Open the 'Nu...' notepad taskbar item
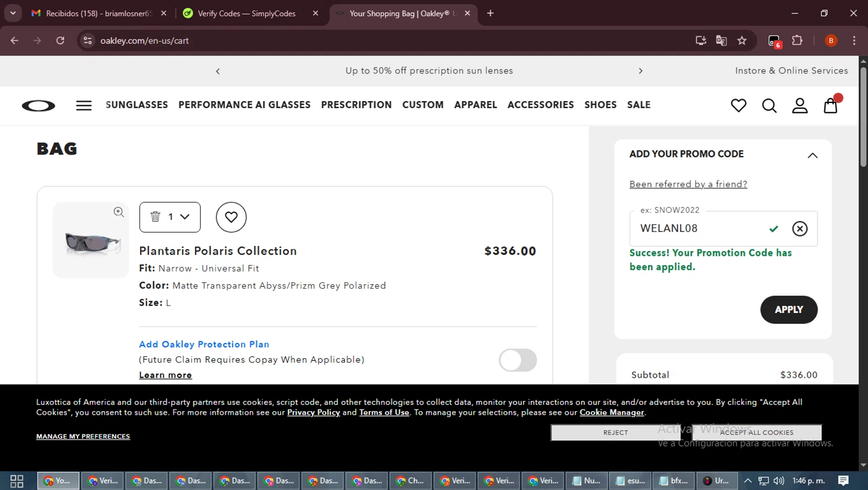This screenshot has height=490, width=868. [586, 481]
